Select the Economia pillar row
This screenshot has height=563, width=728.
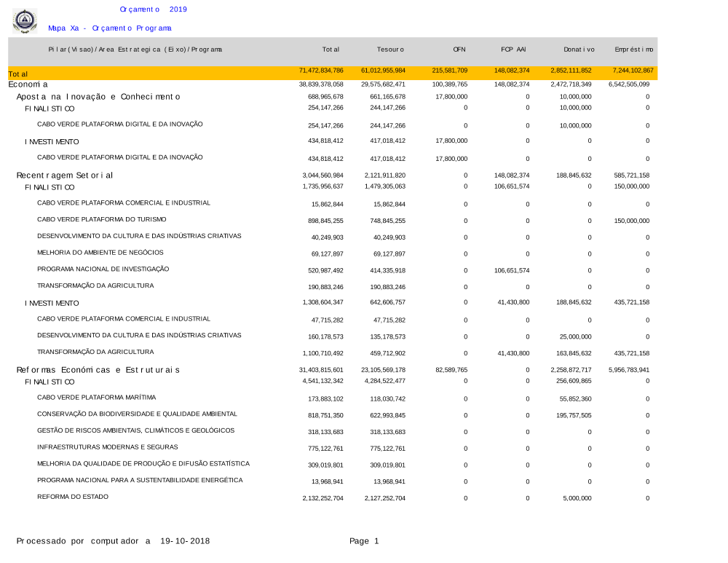[28, 84]
